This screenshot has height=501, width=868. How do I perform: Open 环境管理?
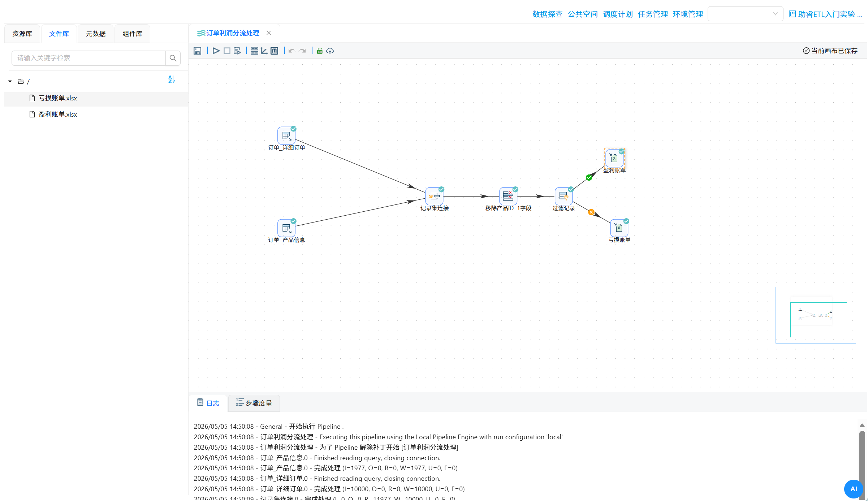(687, 14)
